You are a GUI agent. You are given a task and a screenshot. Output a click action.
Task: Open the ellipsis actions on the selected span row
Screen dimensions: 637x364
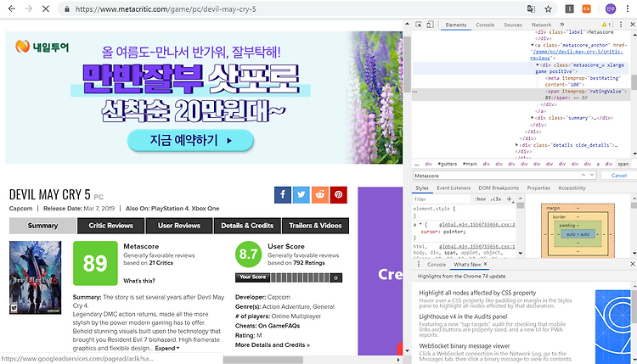tap(414, 92)
